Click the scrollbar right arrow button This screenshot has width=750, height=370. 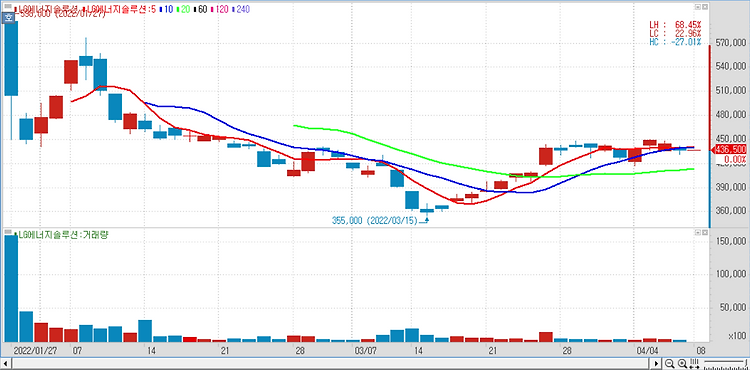click(657, 363)
